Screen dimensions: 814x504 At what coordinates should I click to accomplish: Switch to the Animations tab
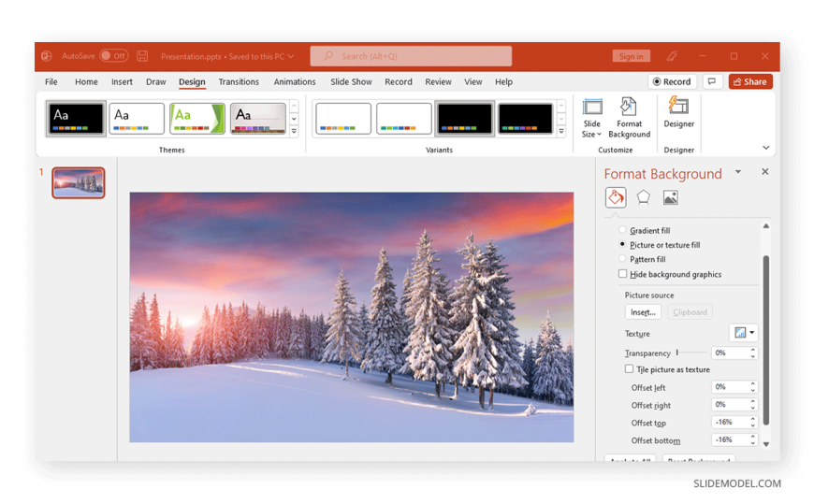(295, 82)
